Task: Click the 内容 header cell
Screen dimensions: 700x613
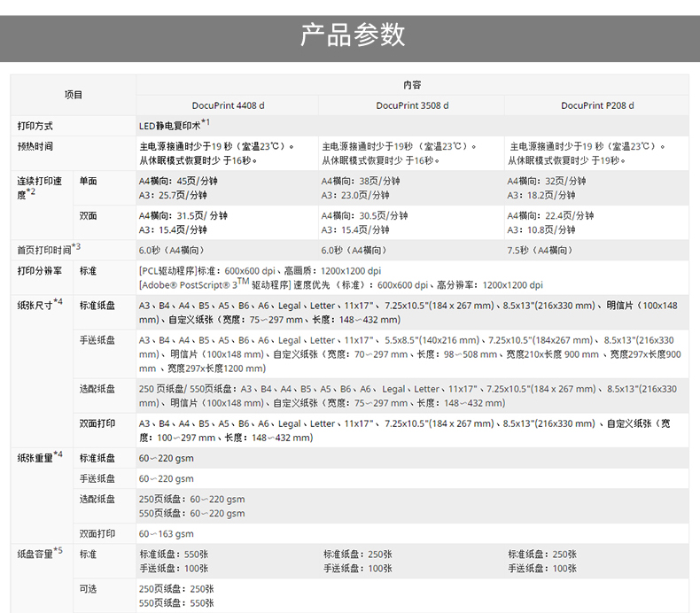Action: tap(412, 85)
